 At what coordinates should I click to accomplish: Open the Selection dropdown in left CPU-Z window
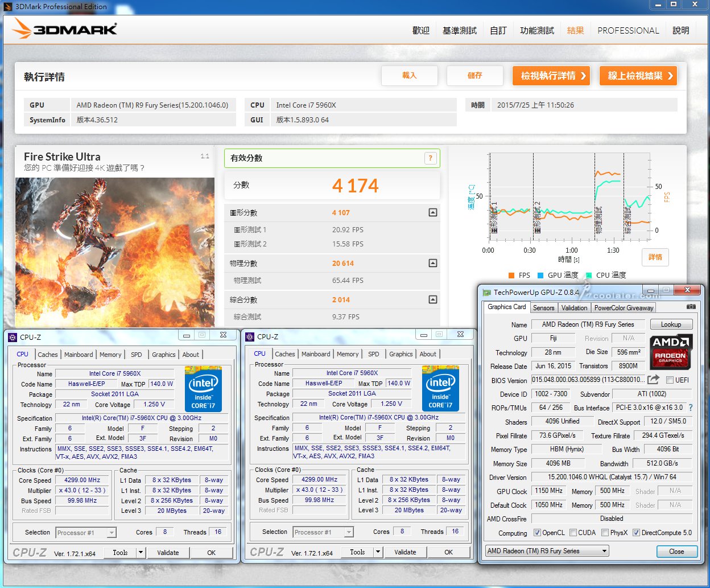click(x=86, y=533)
